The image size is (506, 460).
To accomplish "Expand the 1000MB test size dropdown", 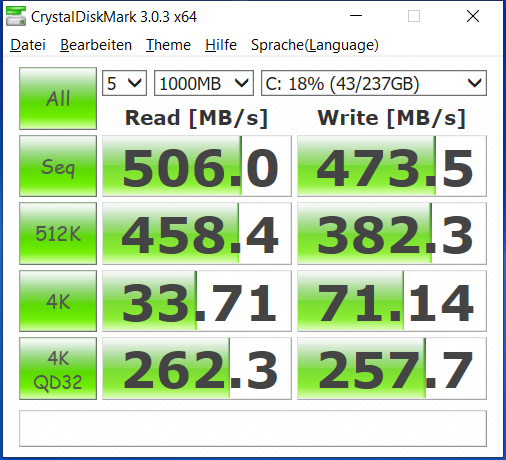I will (204, 83).
